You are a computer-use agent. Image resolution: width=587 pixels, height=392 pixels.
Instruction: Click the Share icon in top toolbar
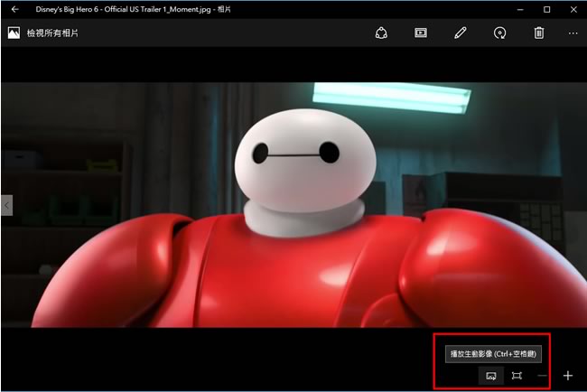pos(381,33)
